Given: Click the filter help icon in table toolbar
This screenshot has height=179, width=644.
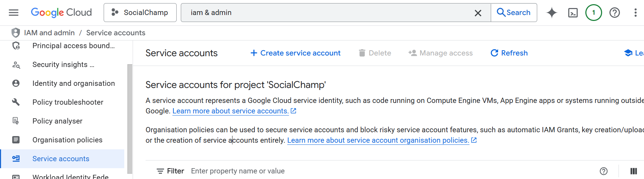Looking at the screenshot, I should (604, 171).
